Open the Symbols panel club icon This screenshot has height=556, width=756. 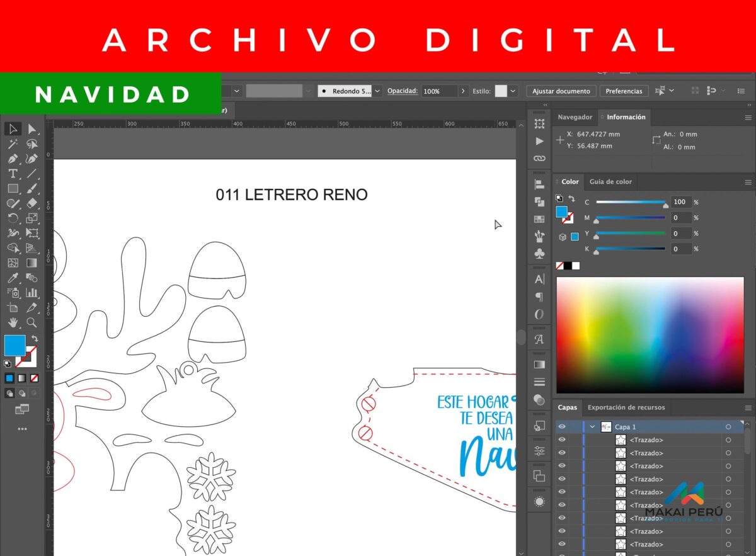539,253
